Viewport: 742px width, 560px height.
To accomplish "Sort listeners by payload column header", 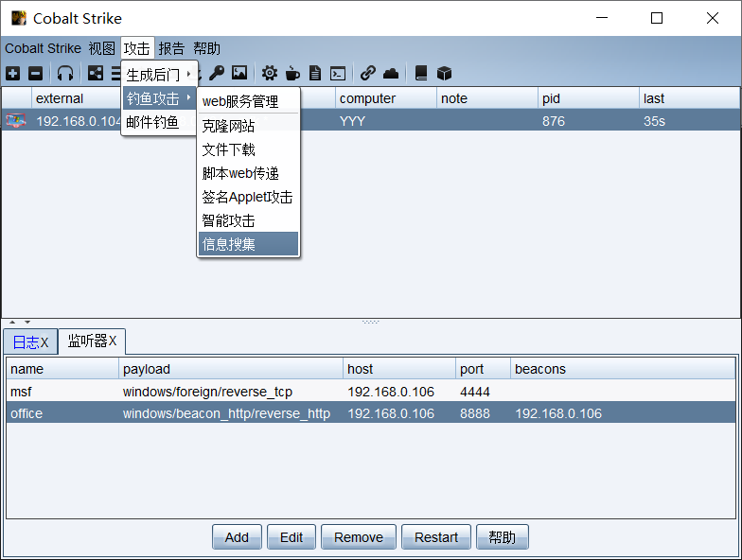I will [230, 369].
